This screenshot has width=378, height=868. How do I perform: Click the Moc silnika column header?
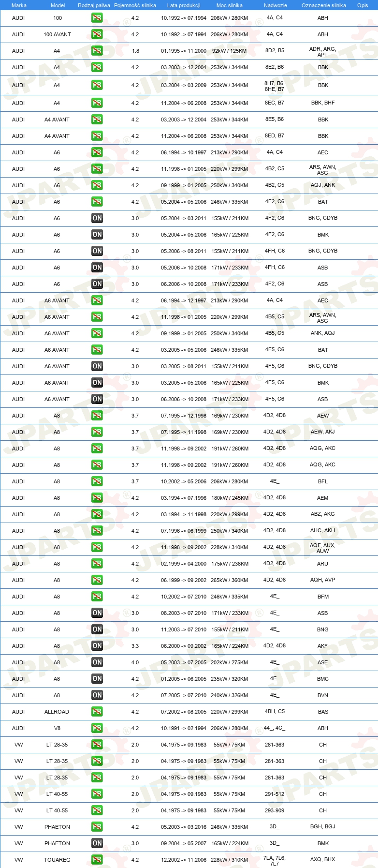point(230,5)
